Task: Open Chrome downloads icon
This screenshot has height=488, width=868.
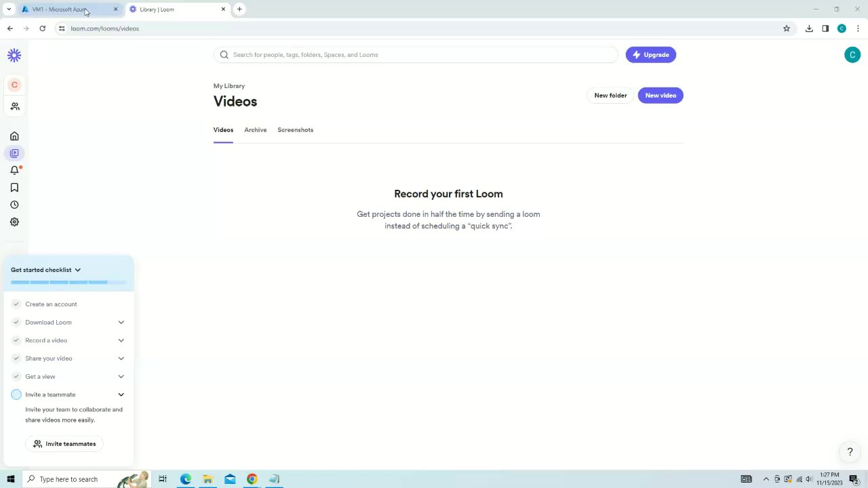Action: 809,28
